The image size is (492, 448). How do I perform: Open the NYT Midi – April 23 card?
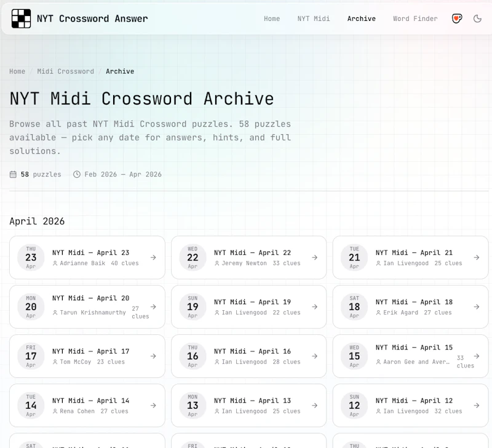tap(87, 257)
